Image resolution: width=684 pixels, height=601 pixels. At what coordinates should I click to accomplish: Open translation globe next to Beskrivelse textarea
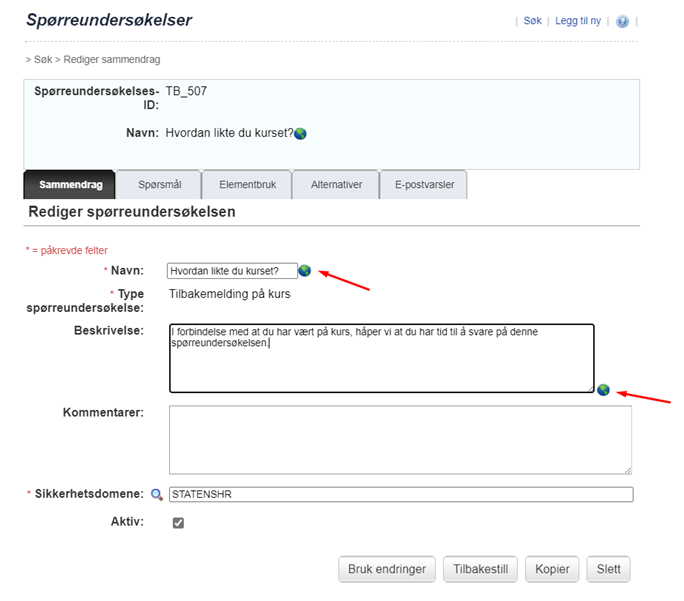603,389
